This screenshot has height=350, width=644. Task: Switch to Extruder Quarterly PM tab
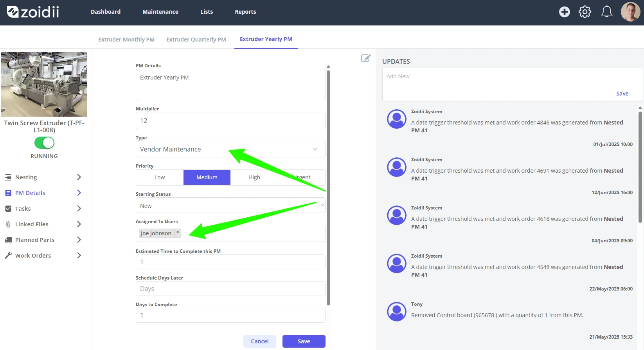pos(196,40)
